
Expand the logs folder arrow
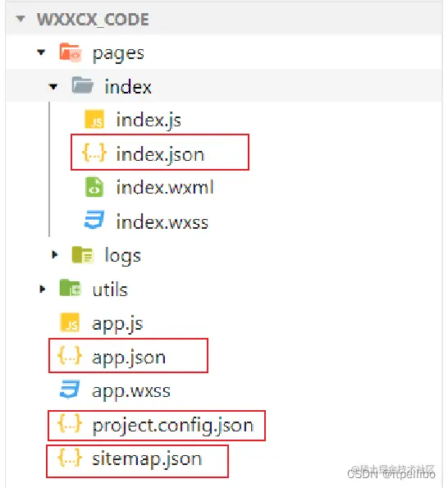pyautogui.click(x=55, y=255)
